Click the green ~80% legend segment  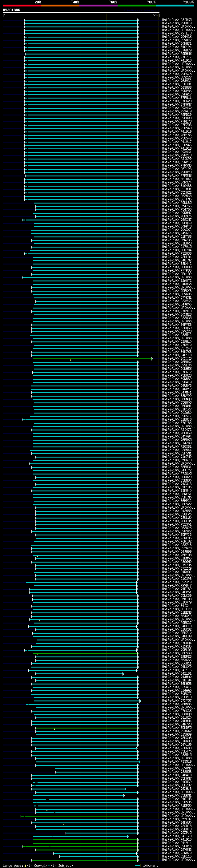[x=136, y=6]
